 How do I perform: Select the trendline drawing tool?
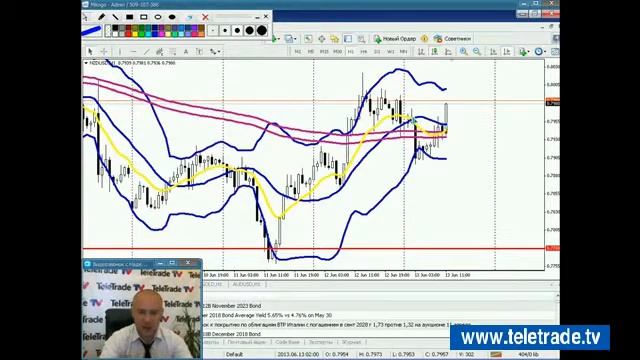[x=147, y=52]
